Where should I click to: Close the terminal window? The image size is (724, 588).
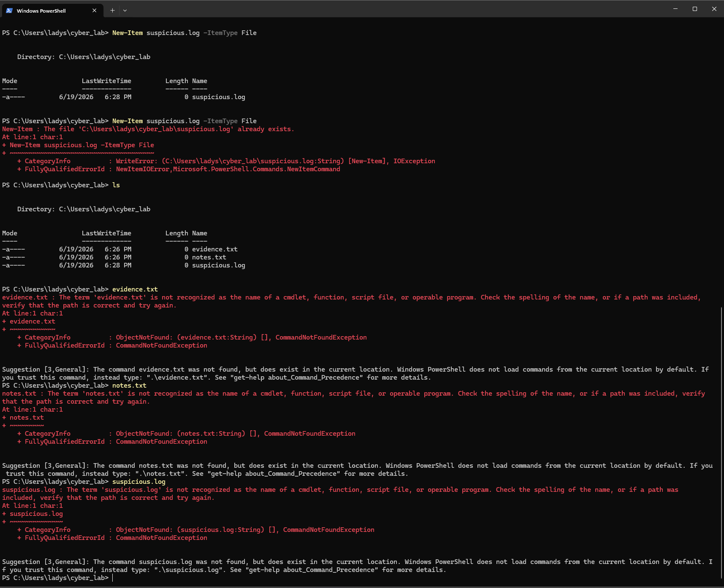tap(714, 9)
